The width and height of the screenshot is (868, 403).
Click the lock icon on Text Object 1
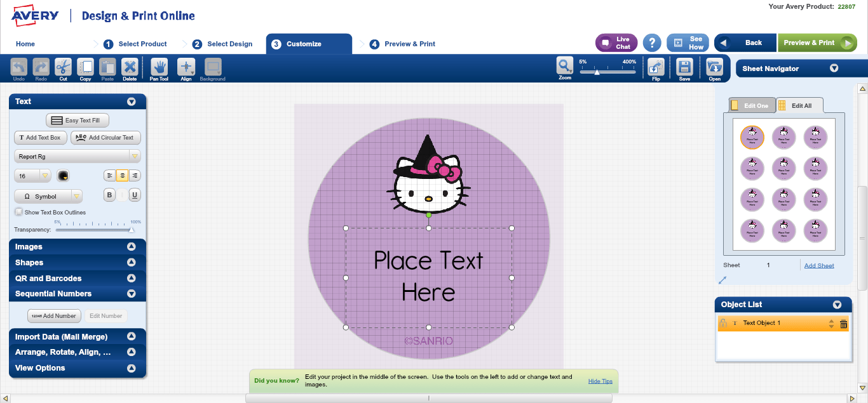722,323
